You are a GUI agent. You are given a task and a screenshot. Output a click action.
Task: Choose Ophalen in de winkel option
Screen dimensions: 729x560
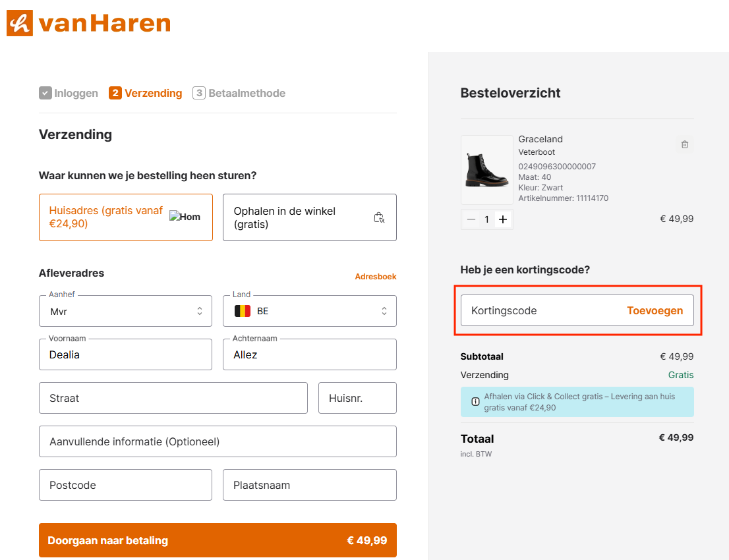(x=309, y=217)
